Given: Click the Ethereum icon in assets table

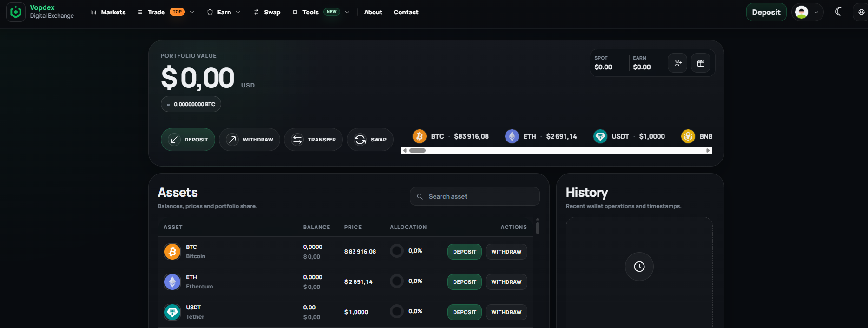Looking at the screenshot, I should [172, 282].
